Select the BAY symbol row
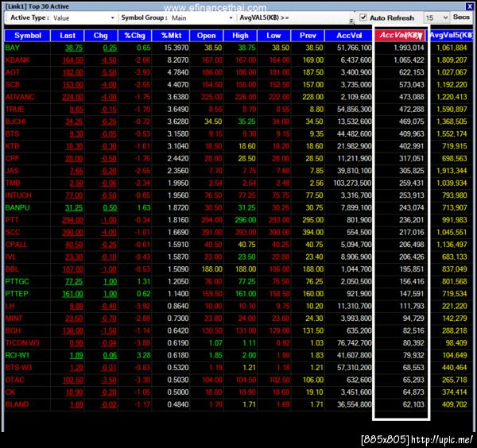 [x=238, y=48]
